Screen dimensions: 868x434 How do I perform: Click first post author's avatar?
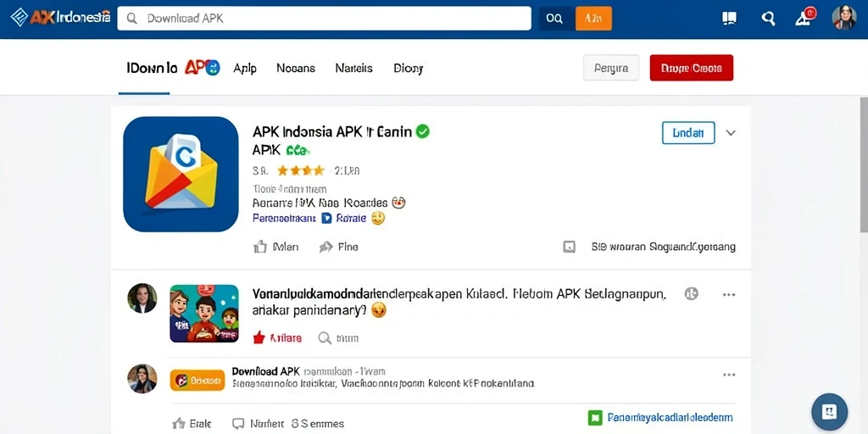[x=142, y=298]
